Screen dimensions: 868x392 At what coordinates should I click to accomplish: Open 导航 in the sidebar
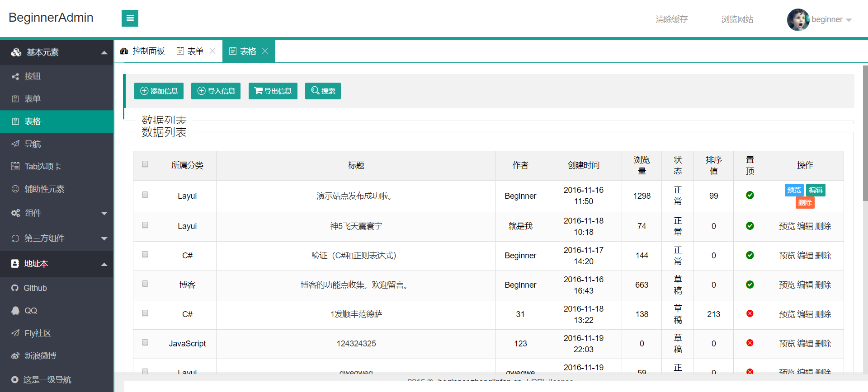(x=57, y=144)
